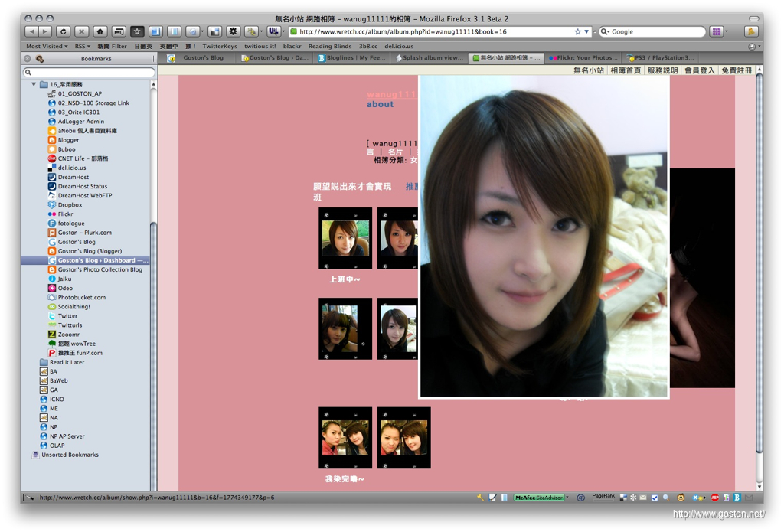This screenshot has height=532, width=784.
Task: Switch to the Flickr: Your Photos tab
Action: tap(582, 58)
